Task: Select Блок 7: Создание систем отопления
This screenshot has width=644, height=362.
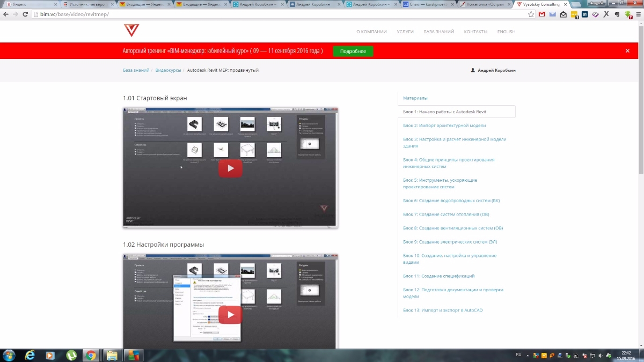Action: [x=446, y=215]
